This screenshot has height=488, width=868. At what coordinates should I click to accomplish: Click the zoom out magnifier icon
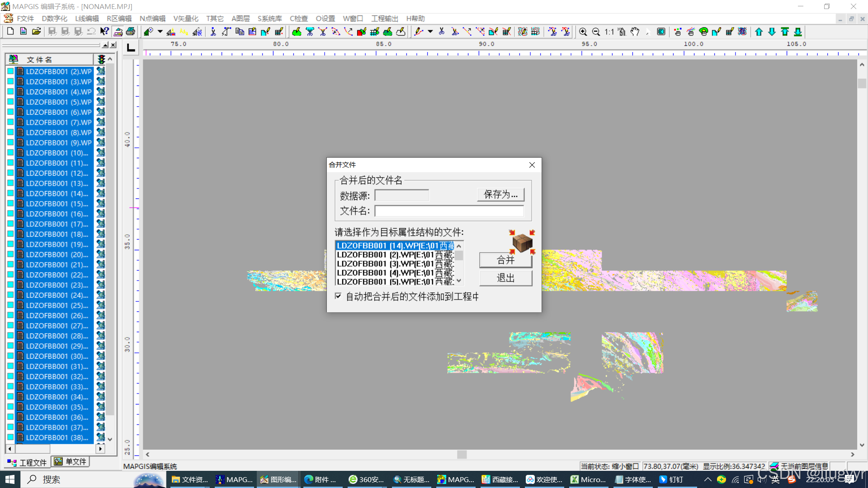coord(596,32)
